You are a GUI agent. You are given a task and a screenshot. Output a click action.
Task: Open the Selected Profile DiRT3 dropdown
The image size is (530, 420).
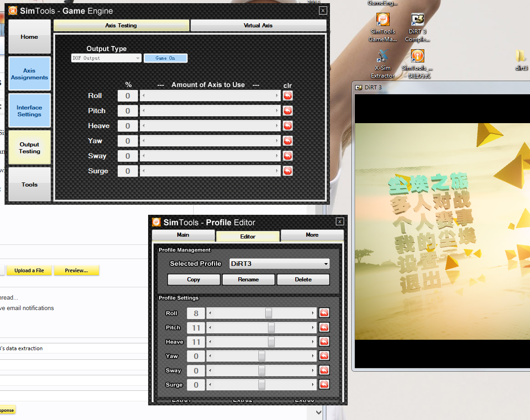(279, 264)
